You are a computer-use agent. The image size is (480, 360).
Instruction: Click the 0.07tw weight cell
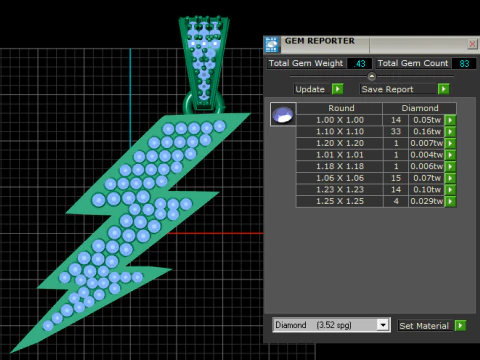tap(427, 178)
